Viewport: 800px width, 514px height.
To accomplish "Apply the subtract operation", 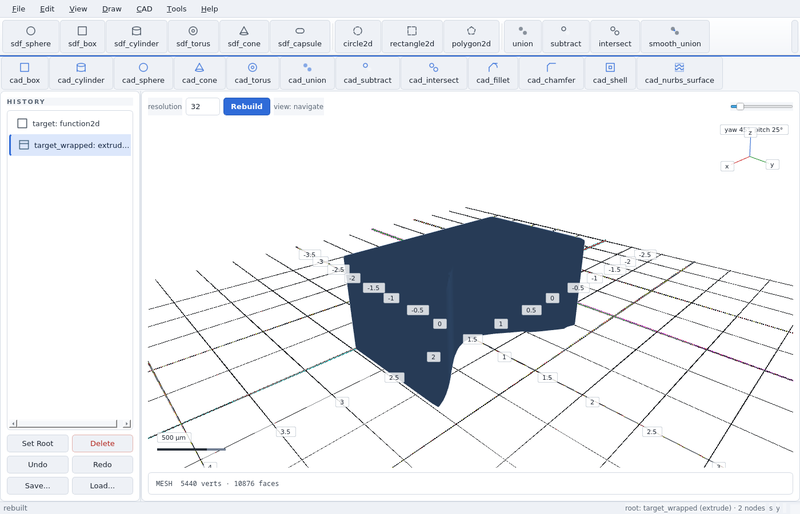I will 565,37.
